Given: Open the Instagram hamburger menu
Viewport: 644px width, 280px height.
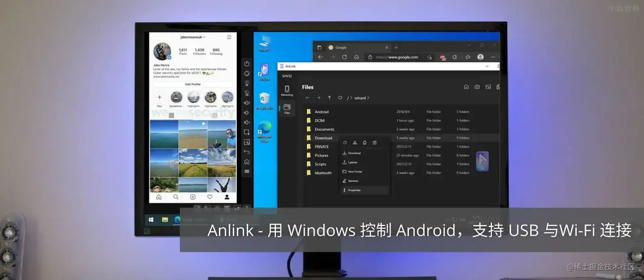Looking at the screenshot, I should [229, 37].
